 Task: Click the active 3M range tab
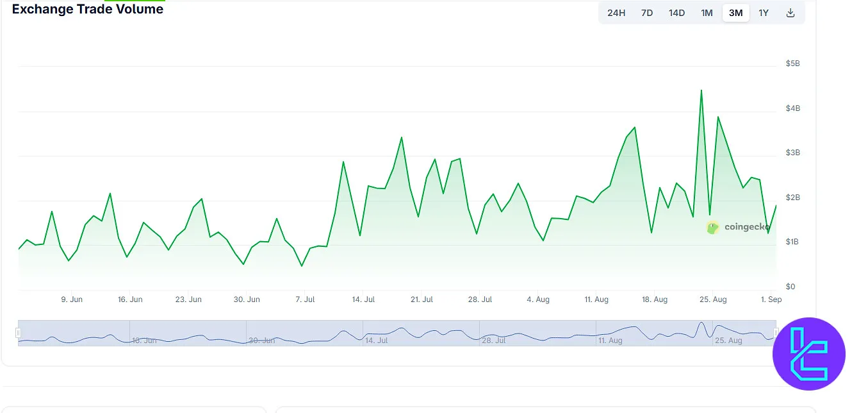tap(735, 13)
